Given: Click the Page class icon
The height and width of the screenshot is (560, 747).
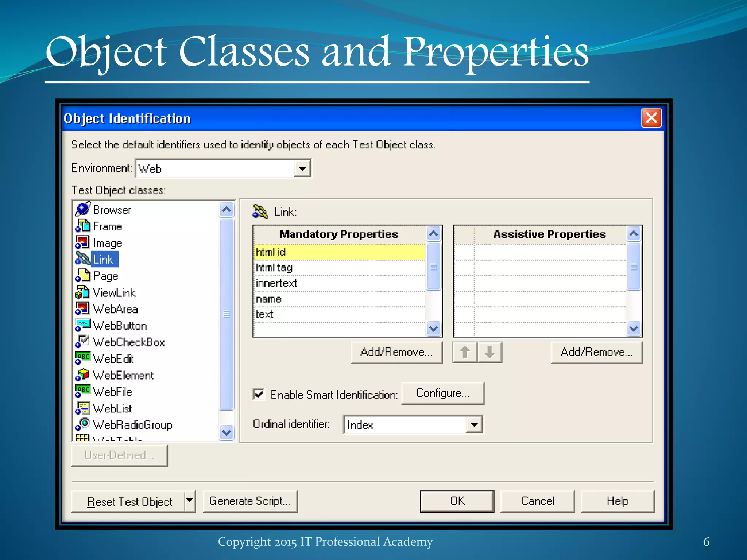Looking at the screenshot, I should click(x=83, y=276).
